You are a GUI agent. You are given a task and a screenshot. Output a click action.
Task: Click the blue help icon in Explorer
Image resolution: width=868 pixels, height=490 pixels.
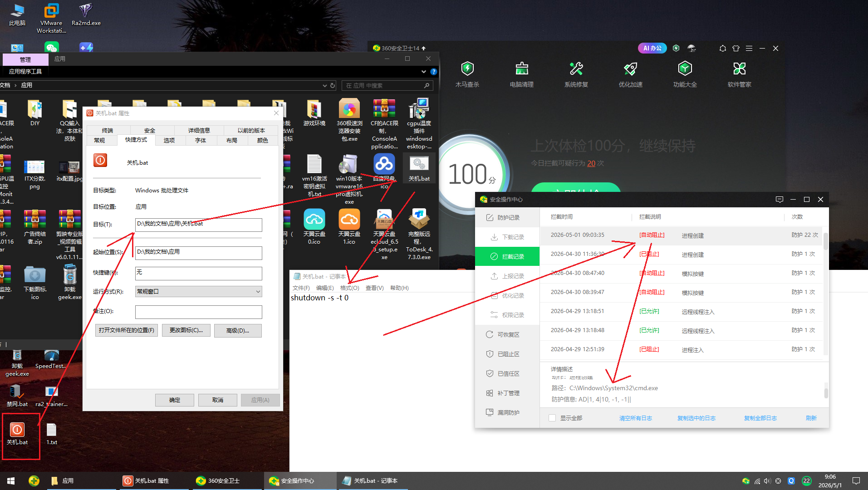click(434, 72)
